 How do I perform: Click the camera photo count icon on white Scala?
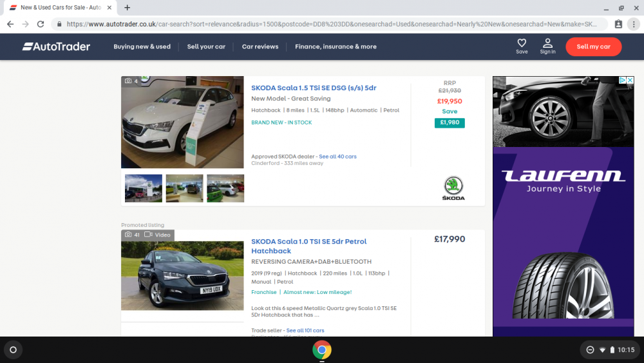(x=131, y=81)
